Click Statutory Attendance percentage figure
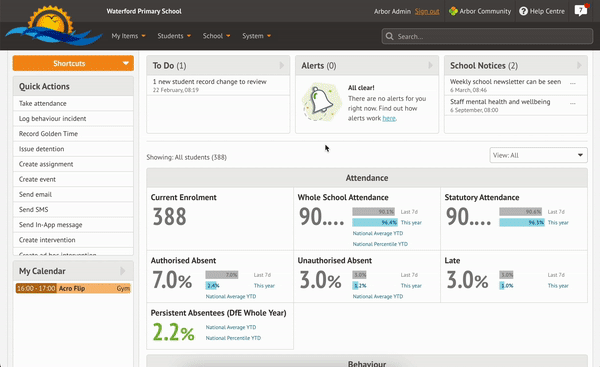600x367 pixels. [468, 217]
